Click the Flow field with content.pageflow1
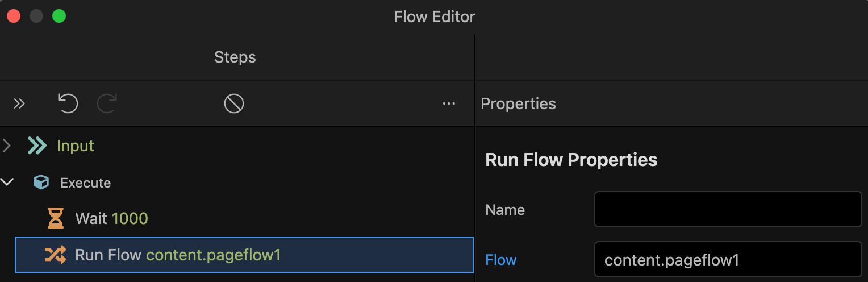Image resolution: width=868 pixels, height=282 pixels. click(x=728, y=260)
